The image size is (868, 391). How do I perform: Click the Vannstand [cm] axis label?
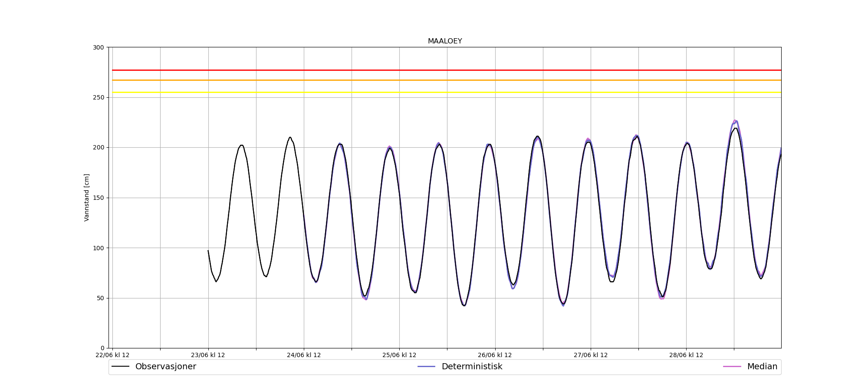87,198
